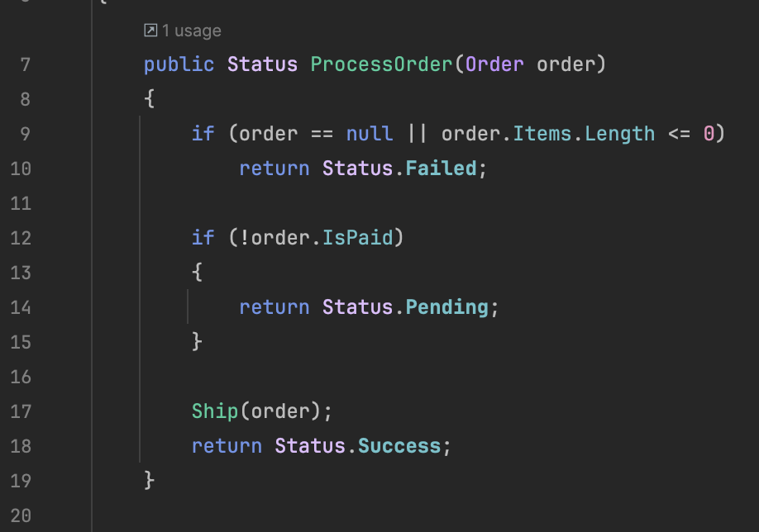Click the Order parameter type
The image size is (759, 532).
[x=494, y=64]
